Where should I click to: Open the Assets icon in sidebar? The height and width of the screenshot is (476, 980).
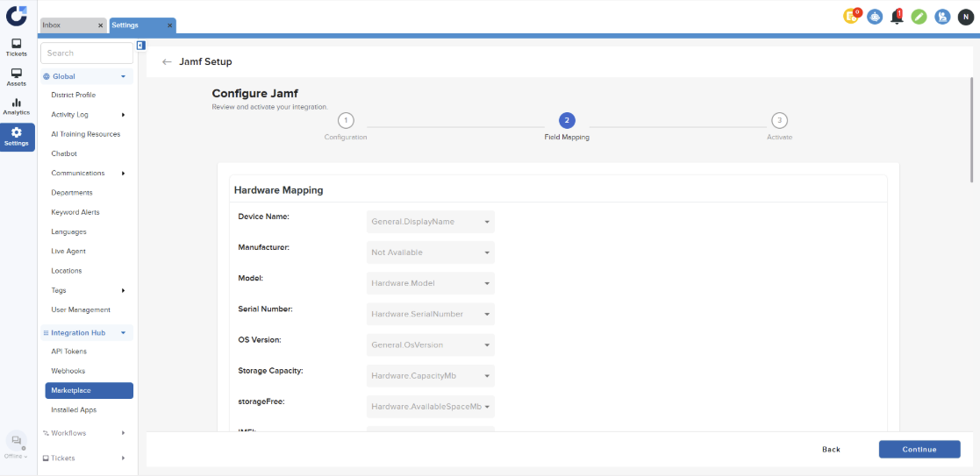tap(17, 77)
